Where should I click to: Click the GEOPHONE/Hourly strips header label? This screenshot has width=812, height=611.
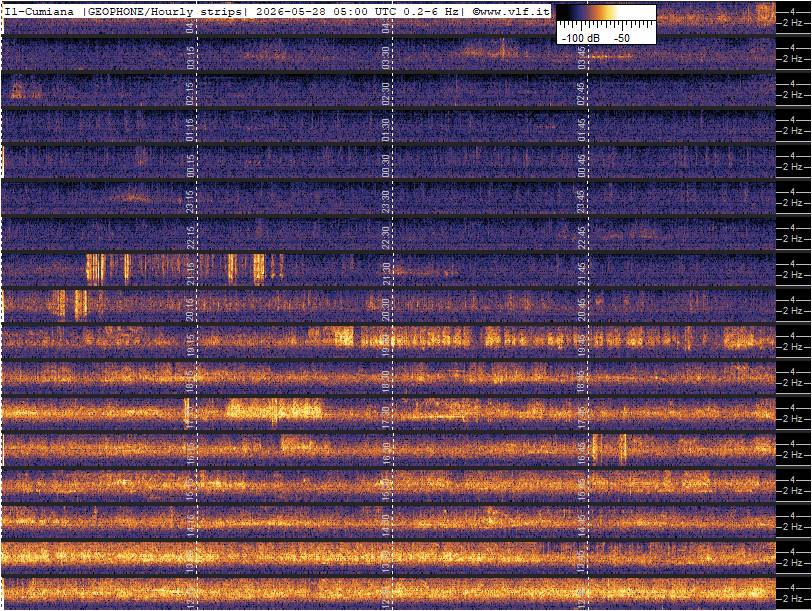[x=164, y=11]
